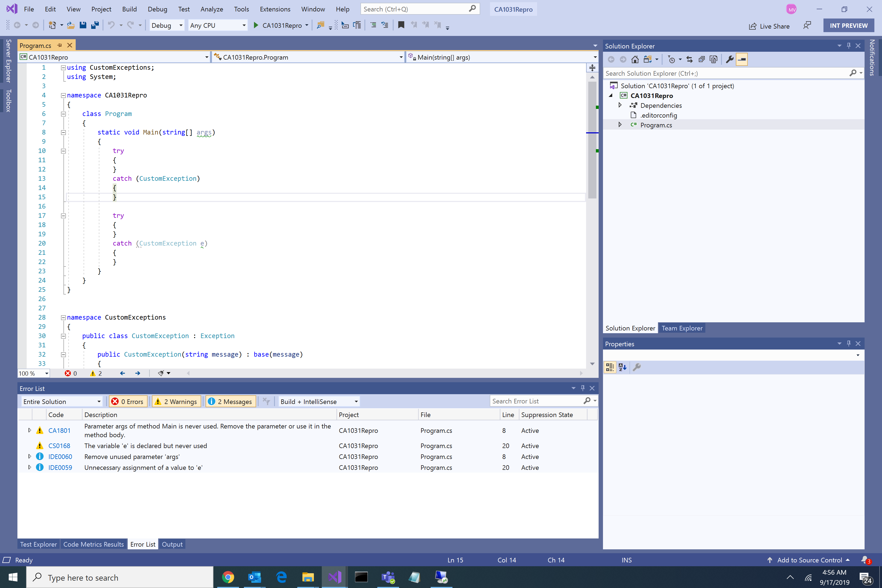Expand Program.cs node in Solution Explorer
The height and width of the screenshot is (588, 882).
[x=620, y=124]
